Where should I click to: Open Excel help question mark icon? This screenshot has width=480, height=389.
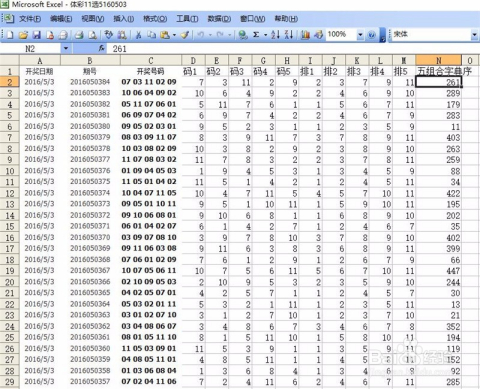(x=371, y=35)
